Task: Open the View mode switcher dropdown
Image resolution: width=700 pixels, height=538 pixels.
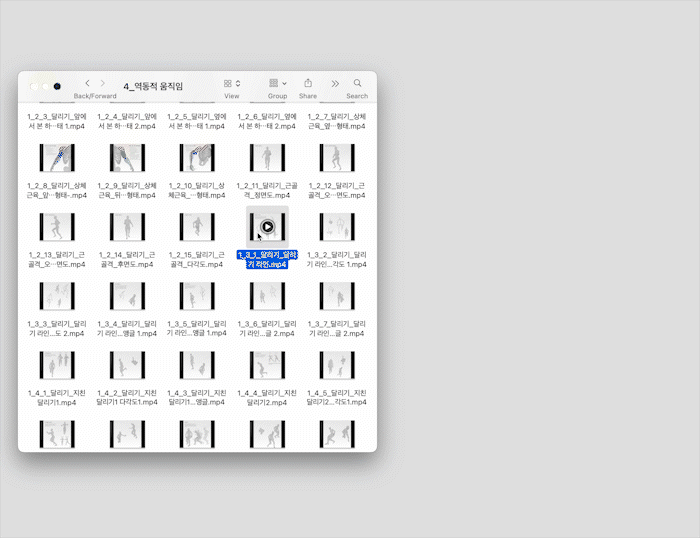Action: [x=232, y=83]
